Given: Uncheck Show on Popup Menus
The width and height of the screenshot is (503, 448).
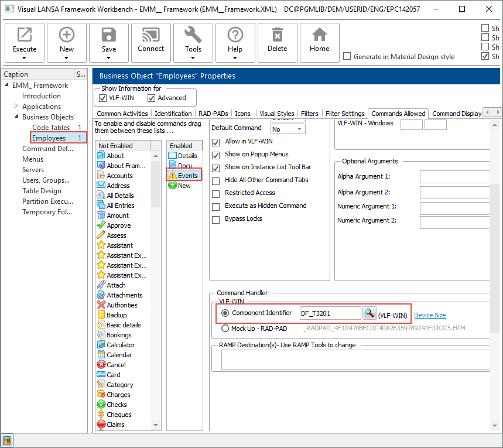Looking at the screenshot, I should (215, 154).
